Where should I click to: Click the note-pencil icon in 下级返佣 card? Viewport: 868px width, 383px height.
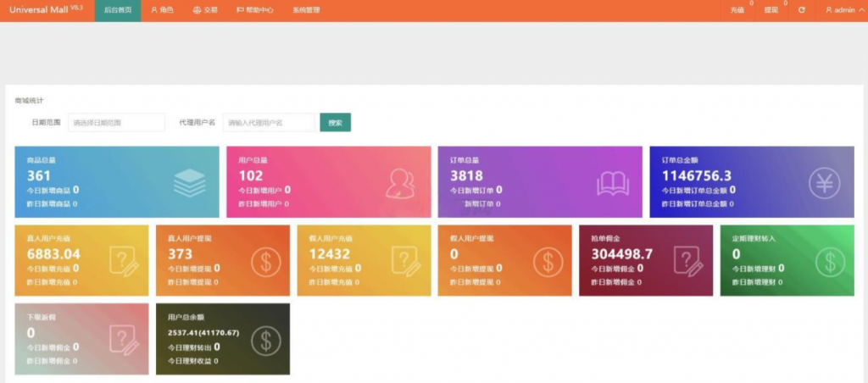click(125, 341)
